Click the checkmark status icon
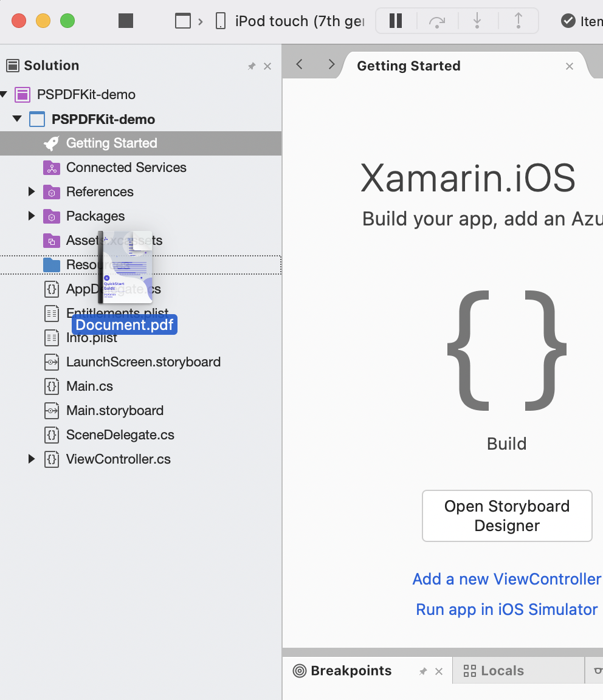Viewport: 603px width, 700px height. (568, 21)
